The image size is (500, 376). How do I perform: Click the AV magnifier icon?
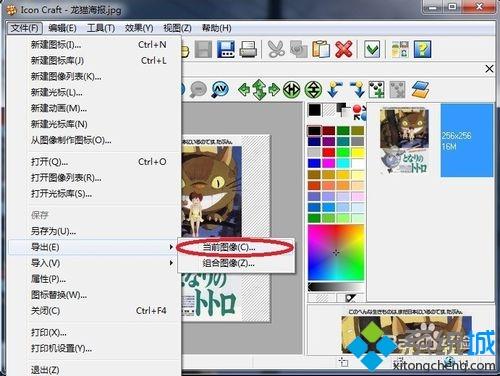(220, 89)
